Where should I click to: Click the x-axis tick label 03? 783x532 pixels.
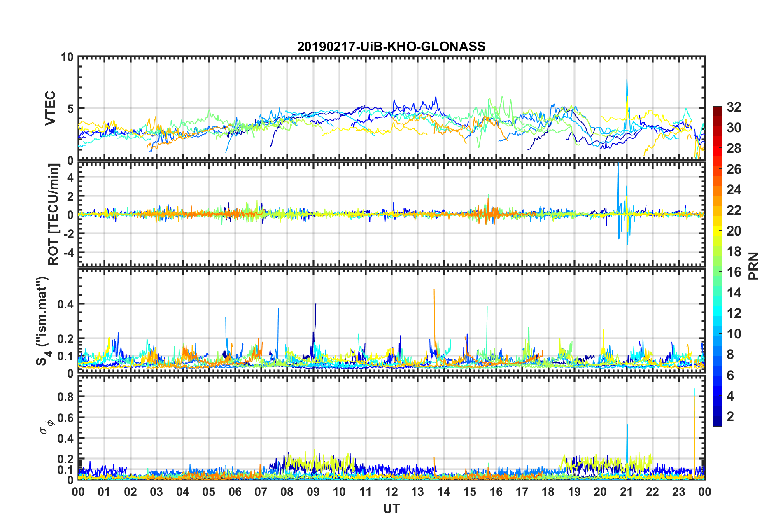(156, 492)
